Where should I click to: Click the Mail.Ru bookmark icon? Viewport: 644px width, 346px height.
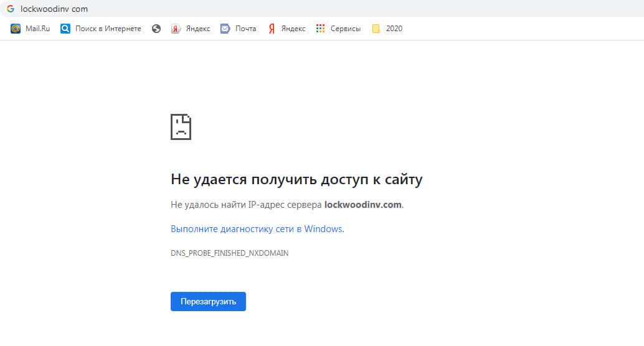(x=16, y=29)
